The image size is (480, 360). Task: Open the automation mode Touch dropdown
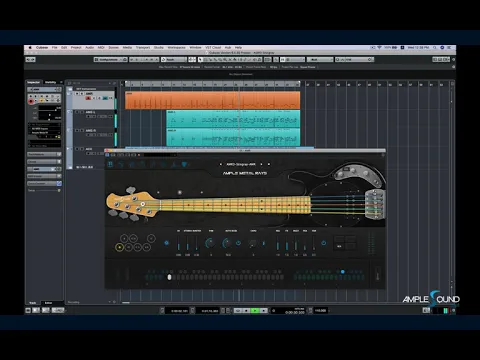pos(174,59)
